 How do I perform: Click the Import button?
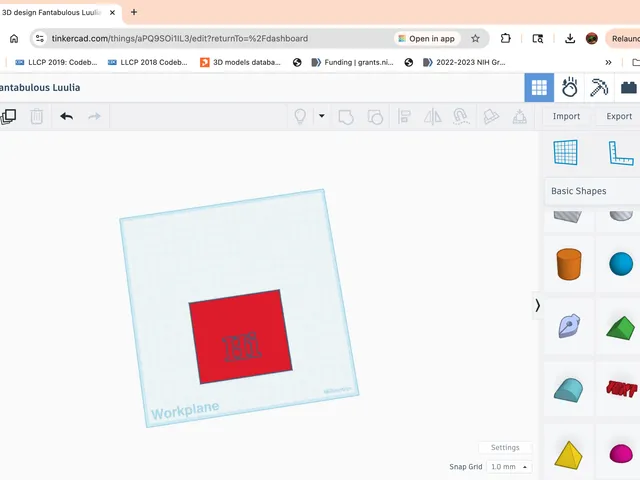(x=566, y=116)
